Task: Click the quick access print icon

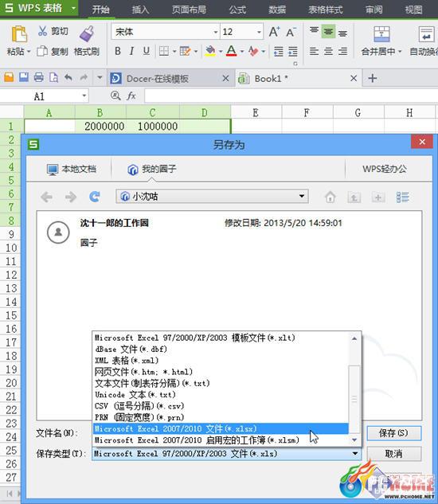Action: (38, 77)
